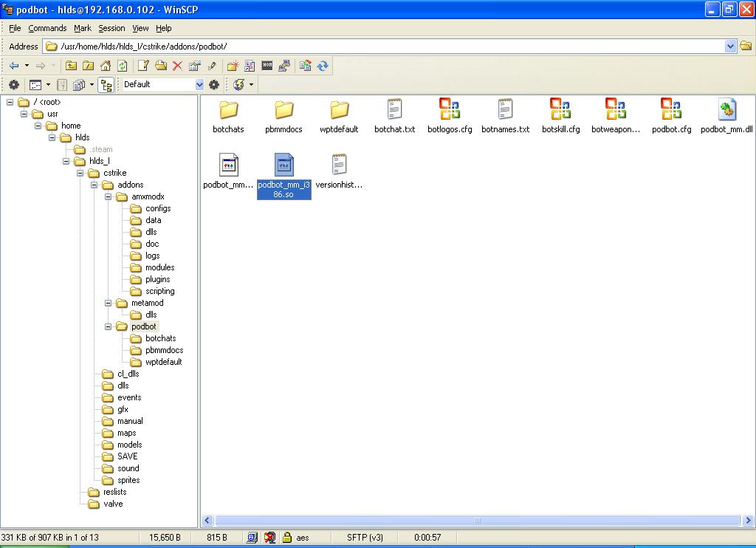Click the synchronize directories icon
The height and width of the screenshot is (548, 756).
(x=305, y=66)
